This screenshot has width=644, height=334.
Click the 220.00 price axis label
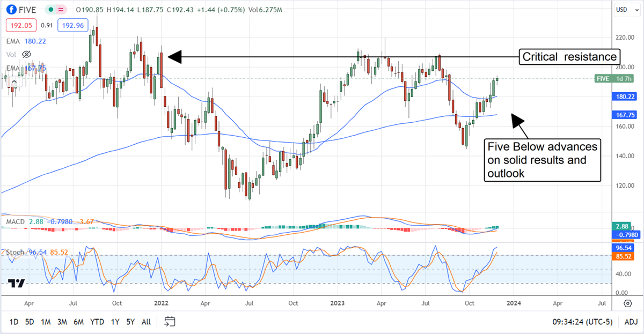[x=625, y=38]
